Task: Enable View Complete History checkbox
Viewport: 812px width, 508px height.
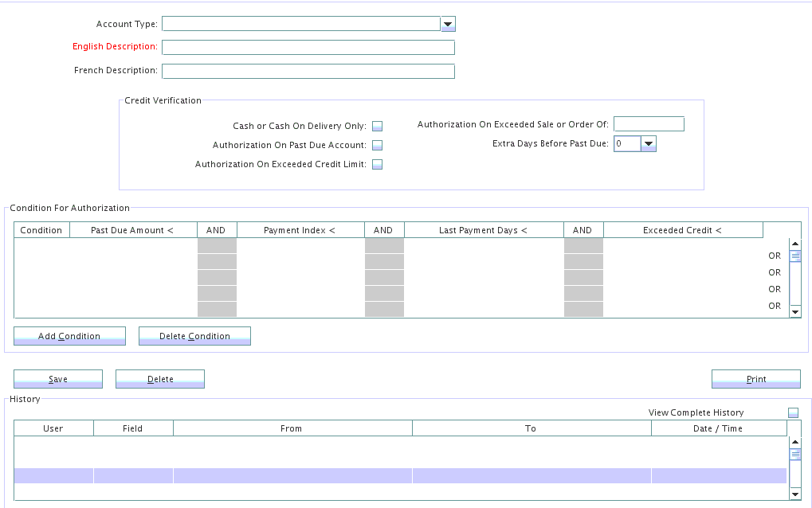Action: 793,412
